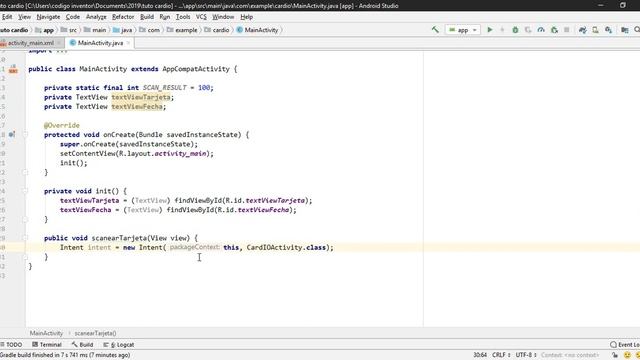
Task: Click the SCAN_RESULT constant name in the code
Action: (164, 88)
